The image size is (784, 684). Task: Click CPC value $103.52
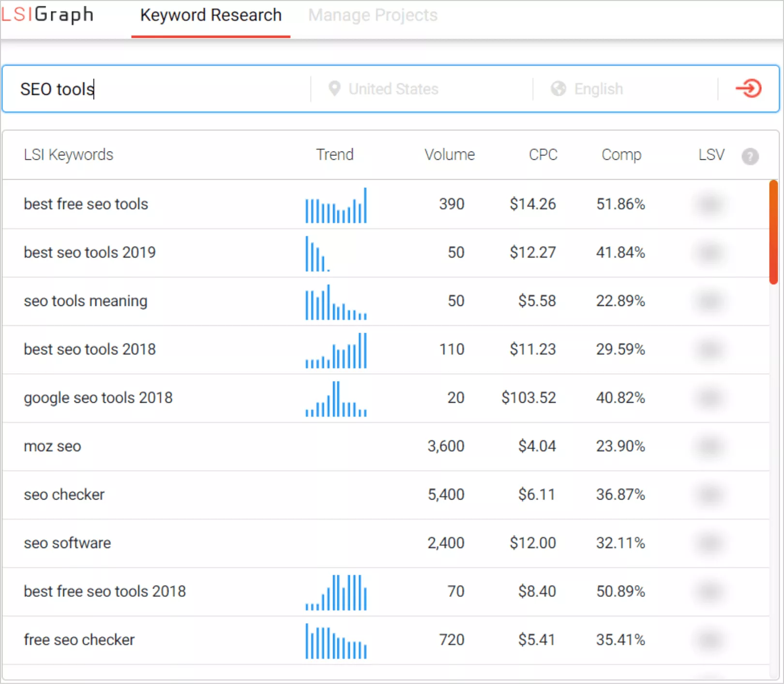tap(528, 397)
